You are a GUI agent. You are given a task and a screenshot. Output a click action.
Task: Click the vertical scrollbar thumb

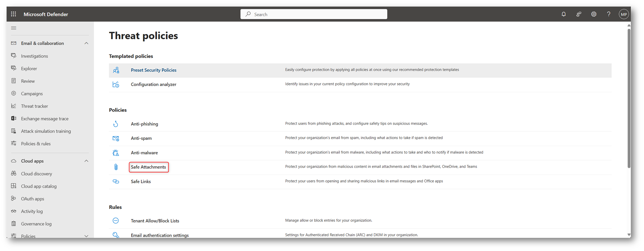pyautogui.click(x=629, y=98)
